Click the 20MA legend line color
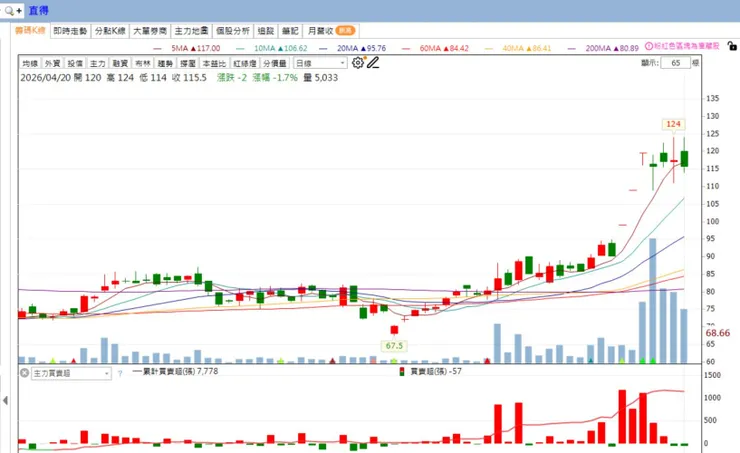The width and height of the screenshot is (740, 453). pyautogui.click(x=323, y=48)
